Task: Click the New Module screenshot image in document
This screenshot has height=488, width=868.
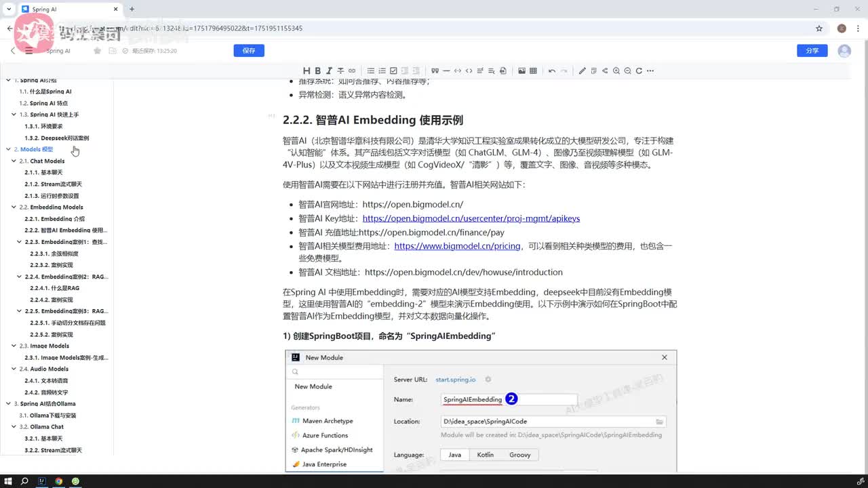Action: (481, 411)
